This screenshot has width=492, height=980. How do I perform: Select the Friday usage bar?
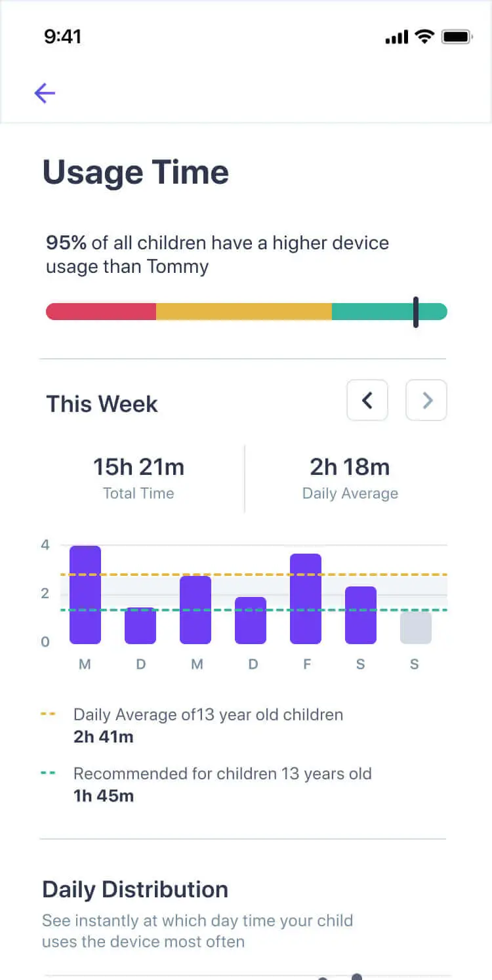pos(306,598)
